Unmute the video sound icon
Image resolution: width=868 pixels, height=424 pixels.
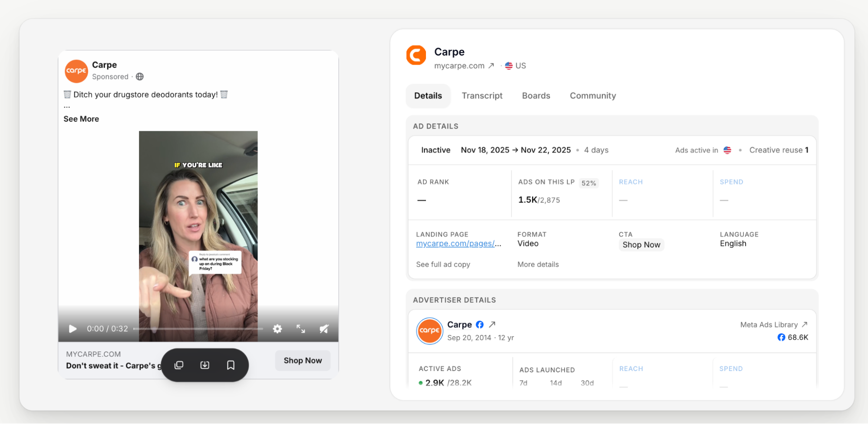click(x=324, y=329)
